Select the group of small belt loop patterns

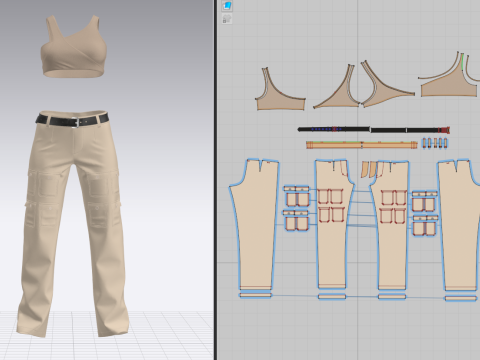[435, 143]
